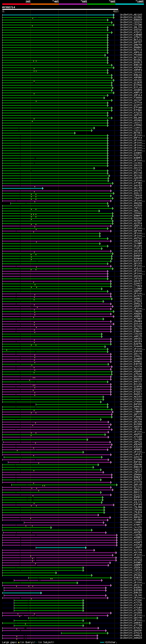Click the red ~20% identity legend segment

tap(16, 4)
